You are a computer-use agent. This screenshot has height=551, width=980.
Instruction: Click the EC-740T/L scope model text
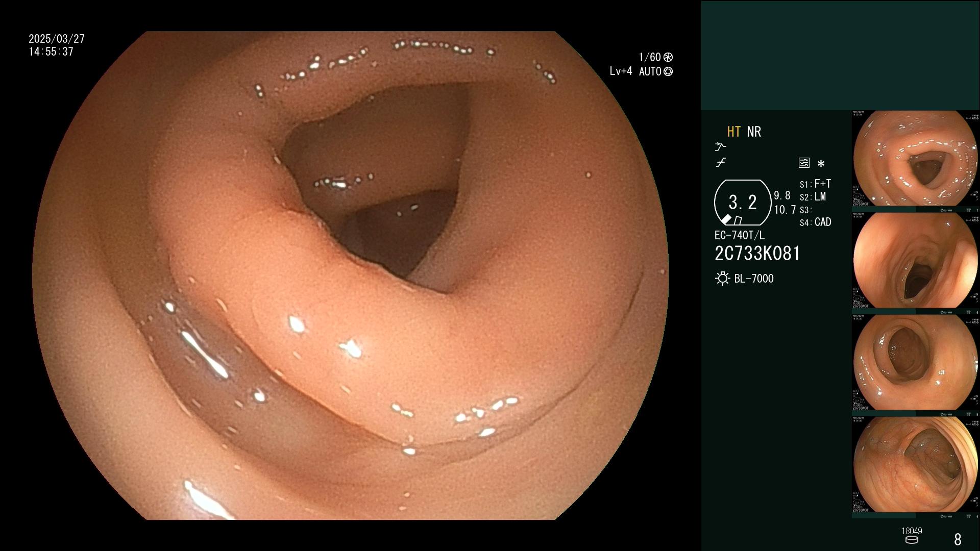tap(740, 235)
